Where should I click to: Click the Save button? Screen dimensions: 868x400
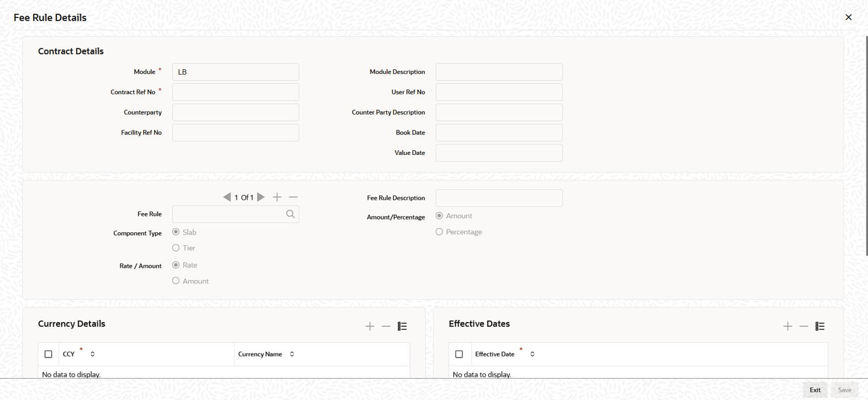pyautogui.click(x=845, y=390)
